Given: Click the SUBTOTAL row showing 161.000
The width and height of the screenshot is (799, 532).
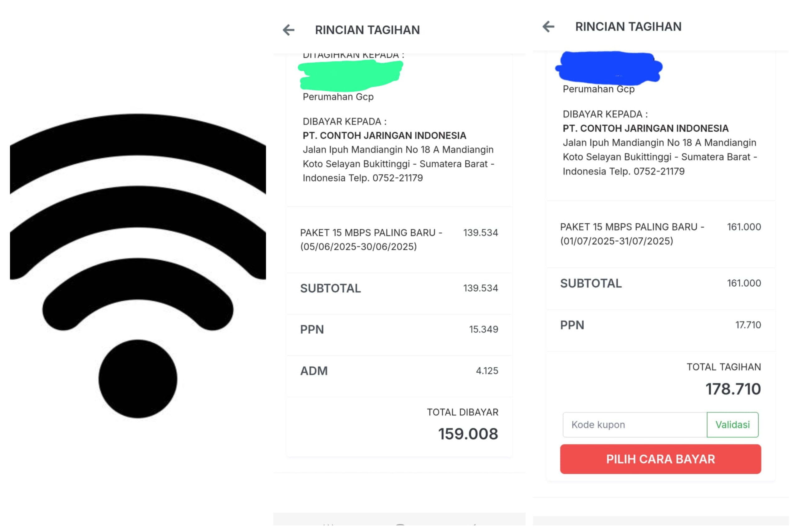Looking at the screenshot, I should (x=660, y=283).
